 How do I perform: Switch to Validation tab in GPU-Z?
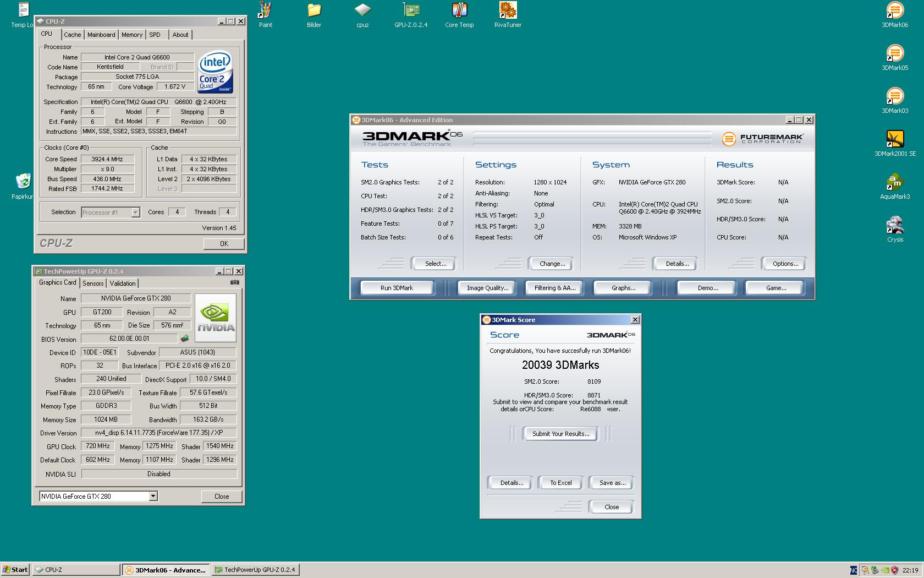pos(123,283)
